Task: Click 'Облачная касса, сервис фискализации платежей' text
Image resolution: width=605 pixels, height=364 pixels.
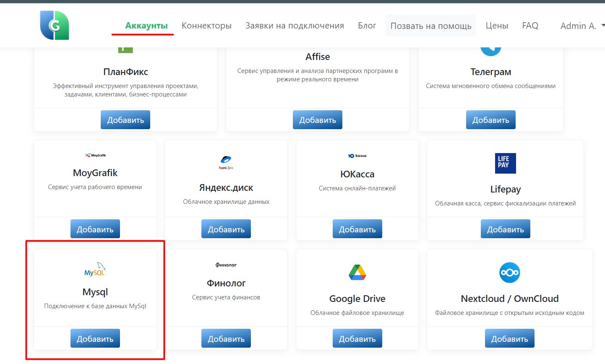Action: tap(506, 203)
